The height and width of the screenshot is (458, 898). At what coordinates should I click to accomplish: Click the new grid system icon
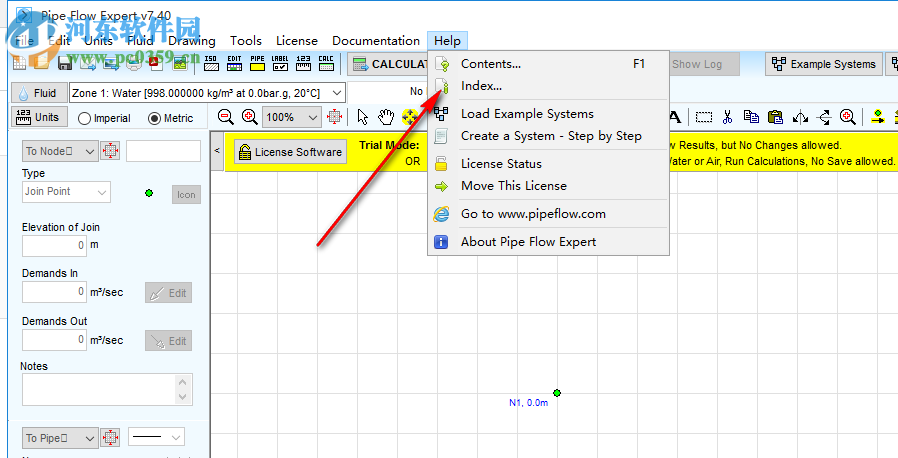tap(19, 63)
